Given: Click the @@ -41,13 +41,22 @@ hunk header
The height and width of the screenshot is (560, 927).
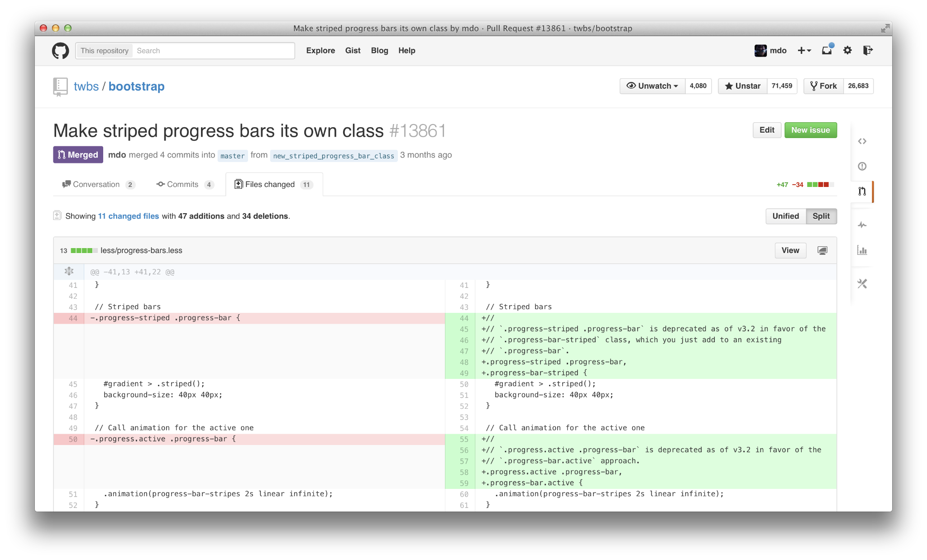Looking at the screenshot, I should click(x=132, y=272).
